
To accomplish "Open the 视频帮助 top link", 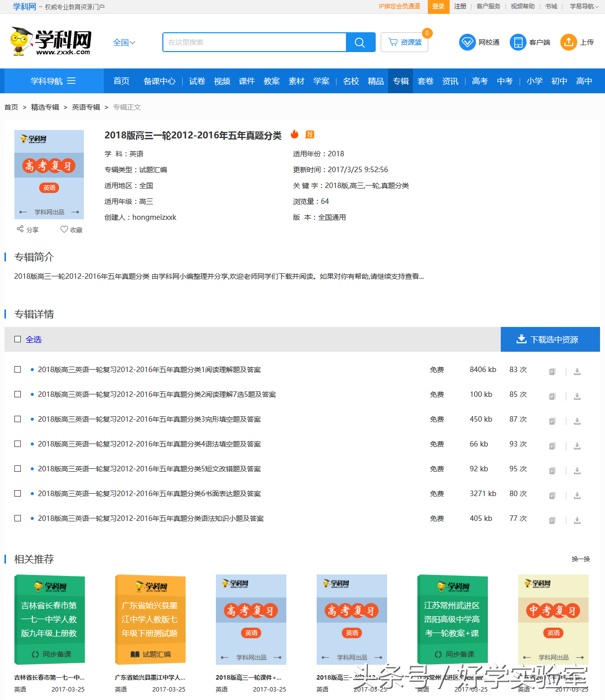I will 523,6.
